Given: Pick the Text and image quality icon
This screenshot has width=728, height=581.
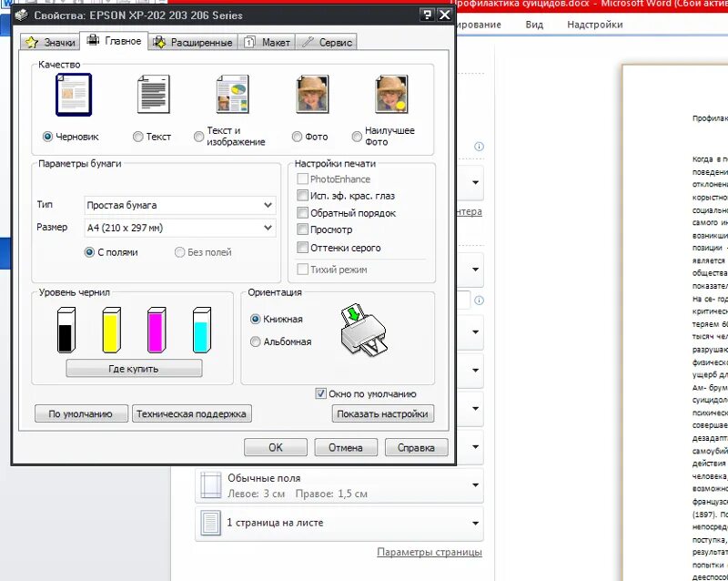Looking at the screenshot, I should (x=233, y=95).
